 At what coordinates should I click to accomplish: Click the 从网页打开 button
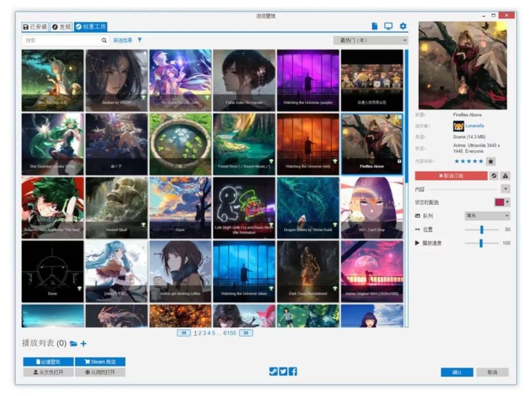click(100, 372)
